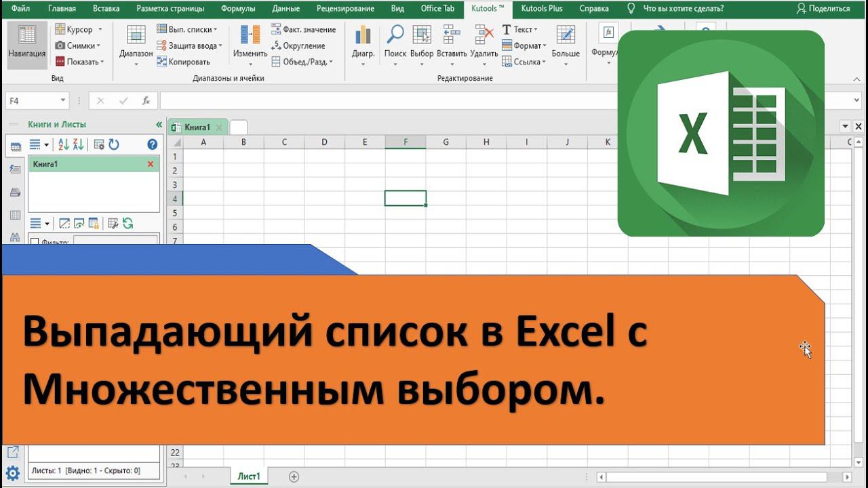The width and height of the screenshot is (868, 488).
Task: Close Книга1 in the workbook list
Action: pyautogui.click(x=151, y=164)
